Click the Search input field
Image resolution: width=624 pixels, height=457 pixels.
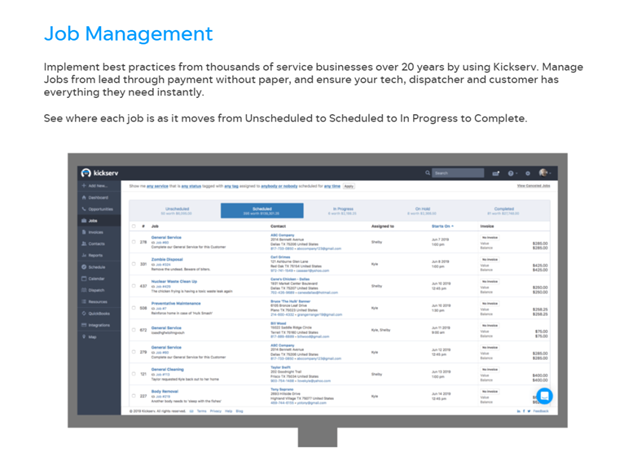click(x=458, y=173)
